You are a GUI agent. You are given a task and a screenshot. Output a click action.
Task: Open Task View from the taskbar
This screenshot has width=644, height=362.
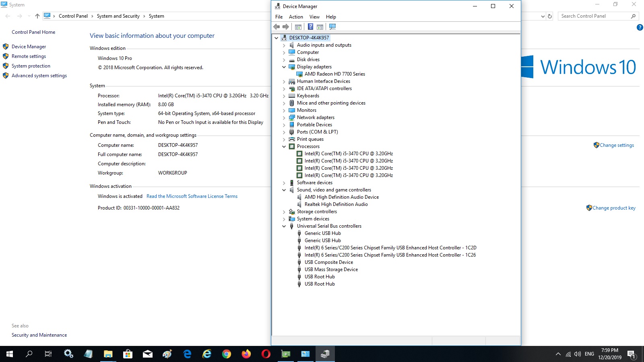(x=48, y=354)
